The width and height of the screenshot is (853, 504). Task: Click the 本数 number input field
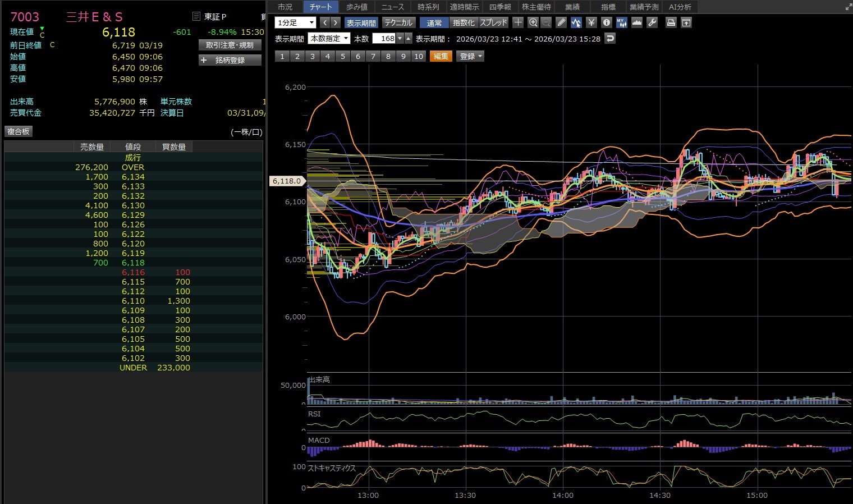click(385, 39)
